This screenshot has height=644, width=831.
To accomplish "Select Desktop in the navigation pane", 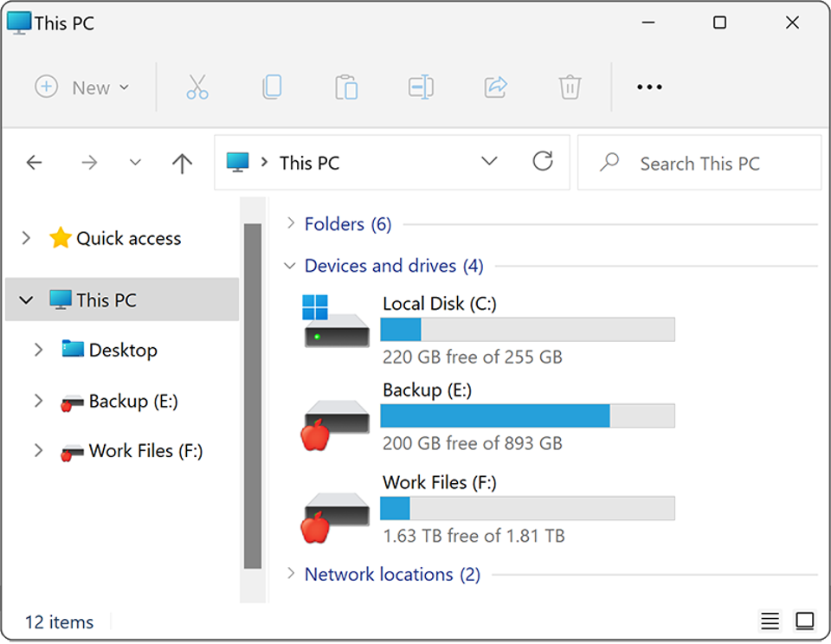I will tap(123, 350).
